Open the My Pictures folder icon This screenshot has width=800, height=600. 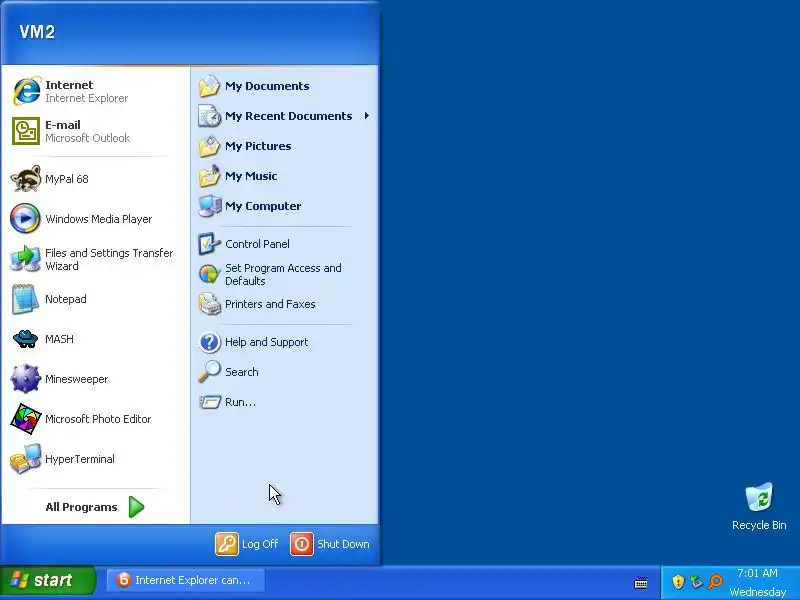209,146
